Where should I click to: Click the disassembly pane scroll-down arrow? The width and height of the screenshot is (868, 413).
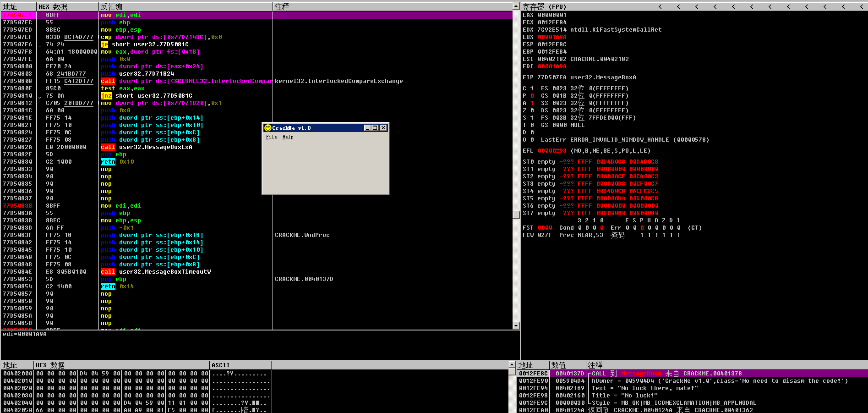[x=516, y=326]
